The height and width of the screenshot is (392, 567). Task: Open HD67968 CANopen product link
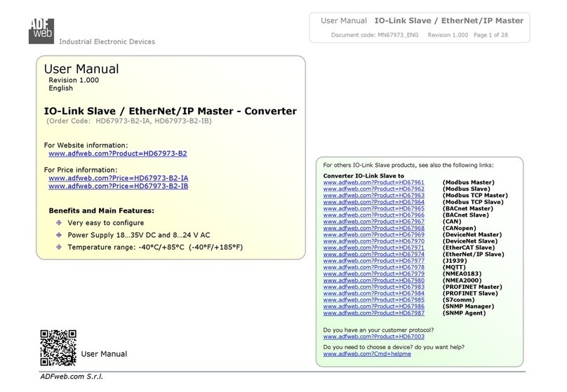(x=373, y=229)
